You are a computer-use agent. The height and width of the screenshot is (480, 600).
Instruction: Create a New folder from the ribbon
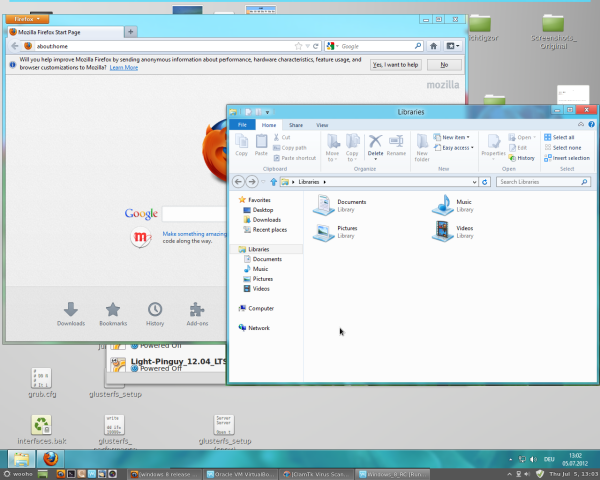(422, 147)
